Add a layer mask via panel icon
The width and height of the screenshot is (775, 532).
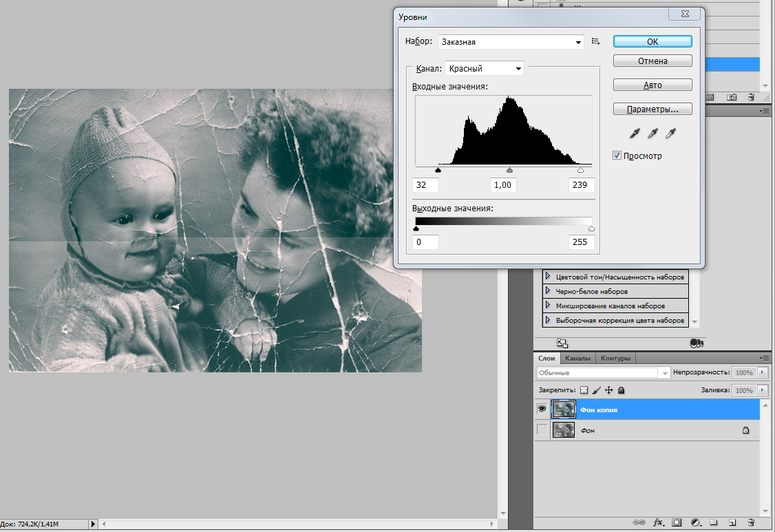tap(677, 522)
